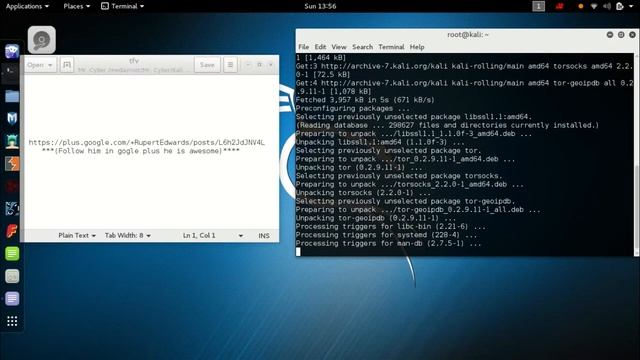640x360 pixels.
Task: Click the dark red dock icon
Action: pos(12,186)
